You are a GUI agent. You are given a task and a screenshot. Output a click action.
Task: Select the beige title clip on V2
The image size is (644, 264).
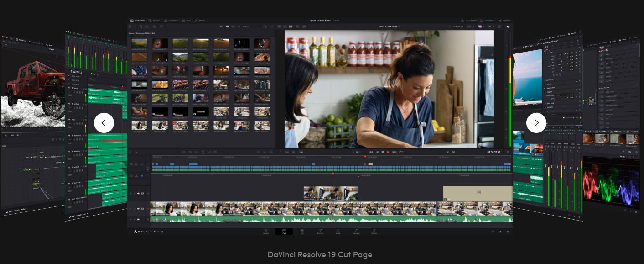(x=478, y=193)
